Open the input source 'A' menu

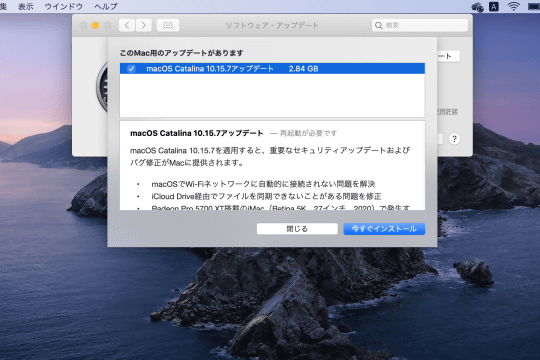pyautogui.click(x=494, y=6)
